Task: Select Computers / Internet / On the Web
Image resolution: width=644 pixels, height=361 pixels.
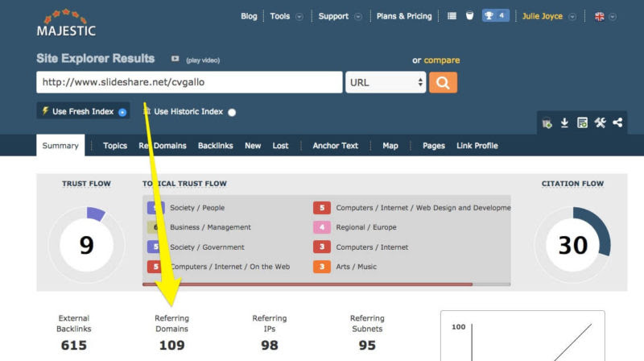Action: (230, 267)
